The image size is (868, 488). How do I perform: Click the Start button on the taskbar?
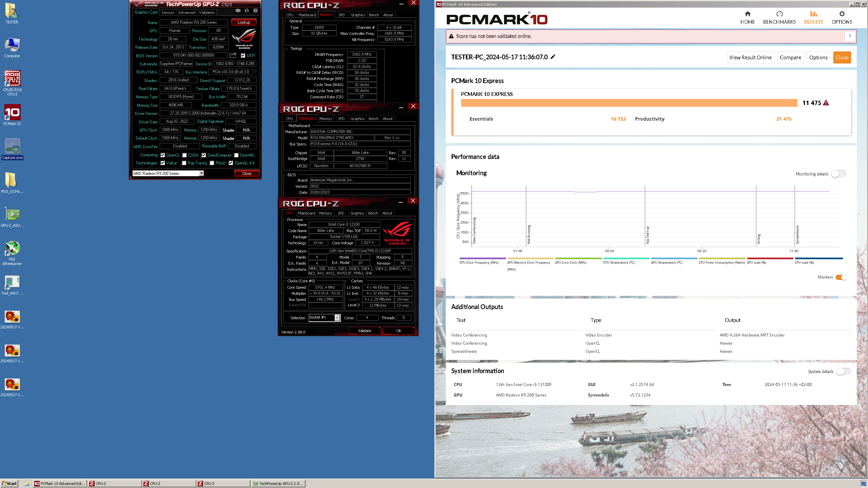click(9, 484)
